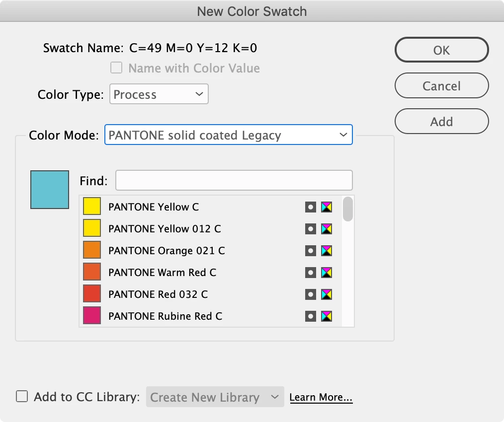Select PANTONE Orange 021 C from list
Image resolution: width=504 pixels, height=422 pixels.
point(167,251)
